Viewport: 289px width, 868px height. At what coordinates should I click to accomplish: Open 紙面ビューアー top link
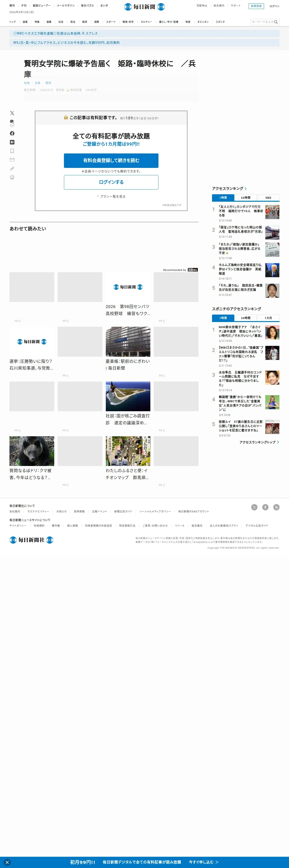tap(42, 6)
